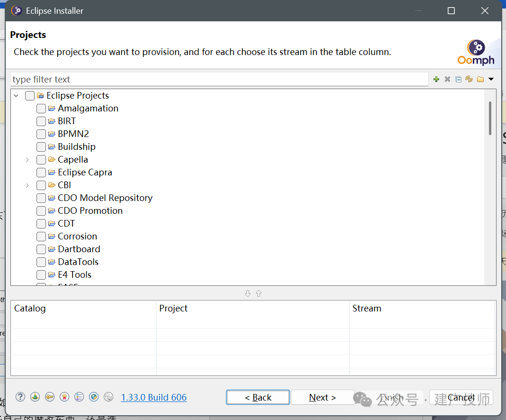Check the CDT project checkbox

41,223
